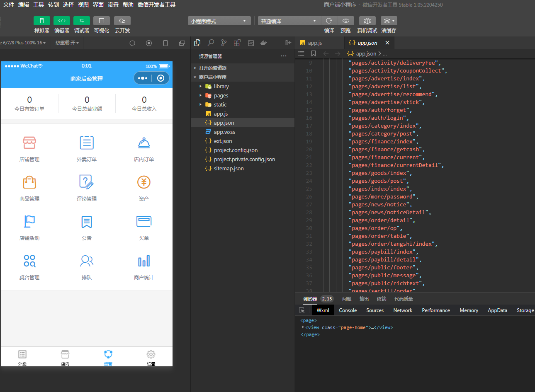Open the 普通编译 compile mode dropdown
535x392 pixels.
tap(289, 21)
